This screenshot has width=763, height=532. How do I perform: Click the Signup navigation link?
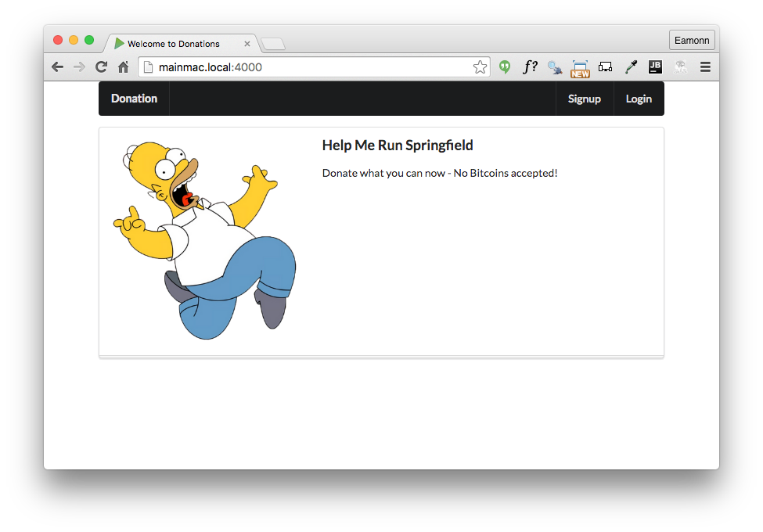585,99
